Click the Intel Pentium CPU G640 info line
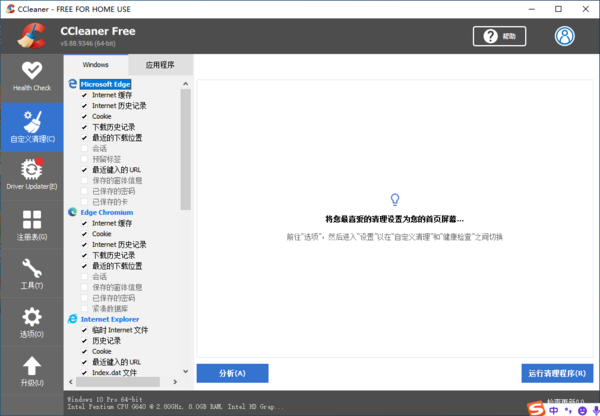This screenshot has height=416, width=600. click(x=175, y=407)
